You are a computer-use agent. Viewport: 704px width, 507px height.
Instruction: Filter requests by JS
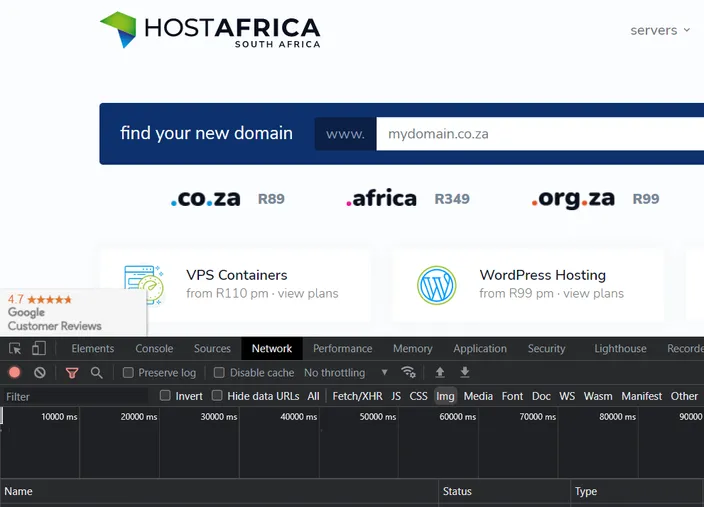pos(396,396)
